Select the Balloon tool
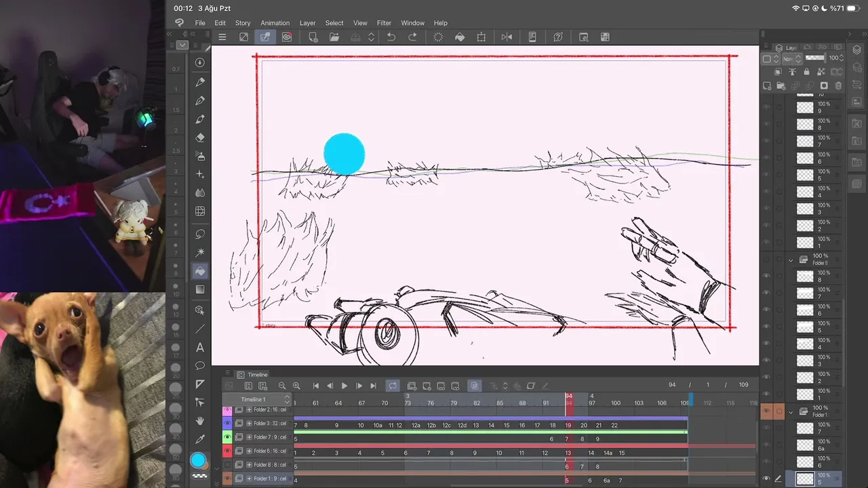The image size is (868, 488). [200, 365]
